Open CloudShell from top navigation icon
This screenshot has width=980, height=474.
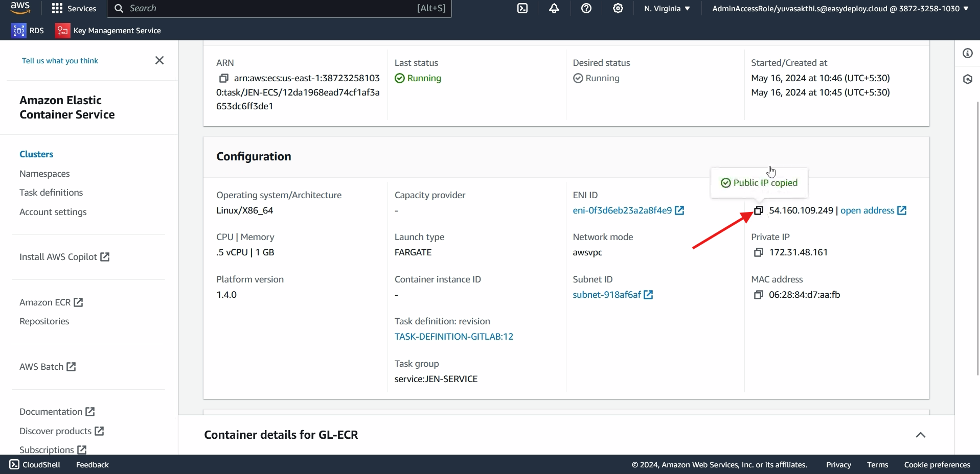click(522, 8)
